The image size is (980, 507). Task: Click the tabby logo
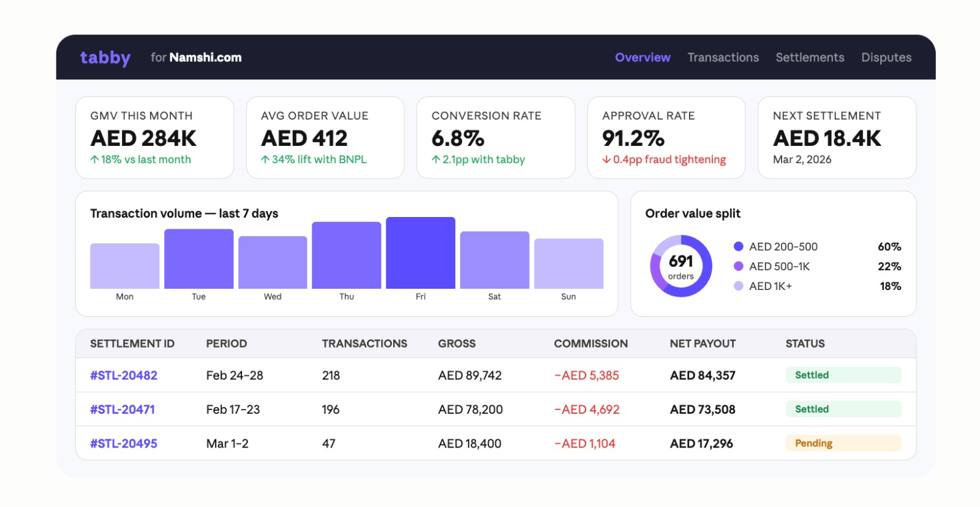tap(105, 58)
